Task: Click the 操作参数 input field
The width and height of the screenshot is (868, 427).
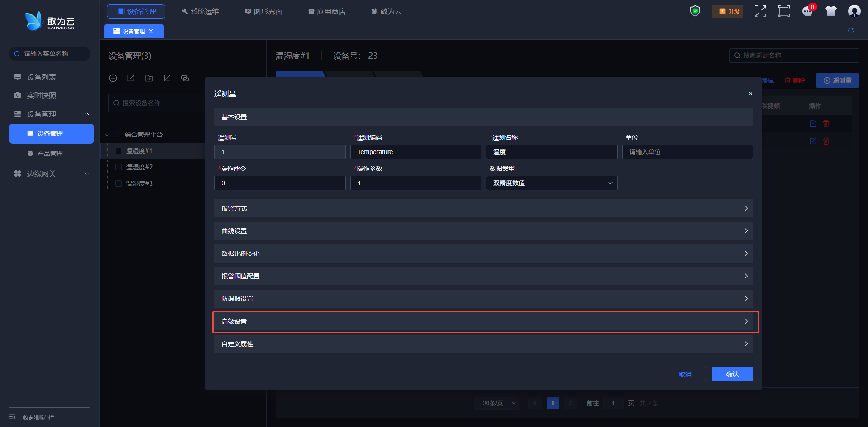Action: (x=415, y=183)
